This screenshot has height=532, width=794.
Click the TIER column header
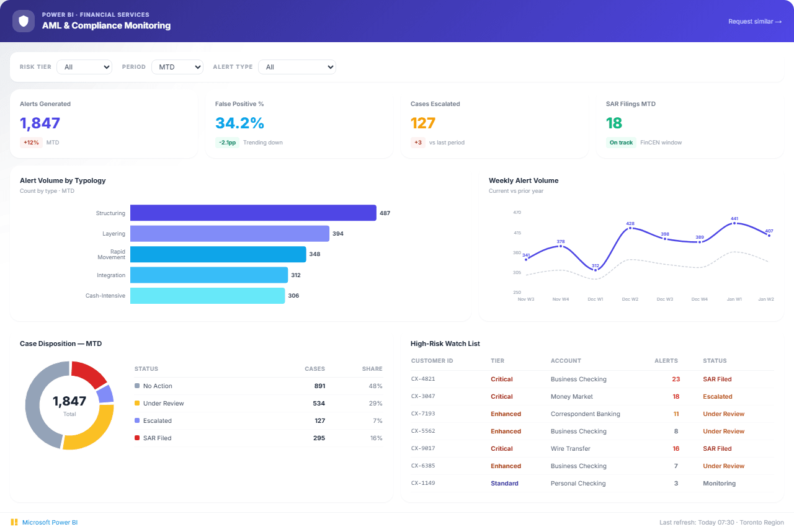[497, 361]
